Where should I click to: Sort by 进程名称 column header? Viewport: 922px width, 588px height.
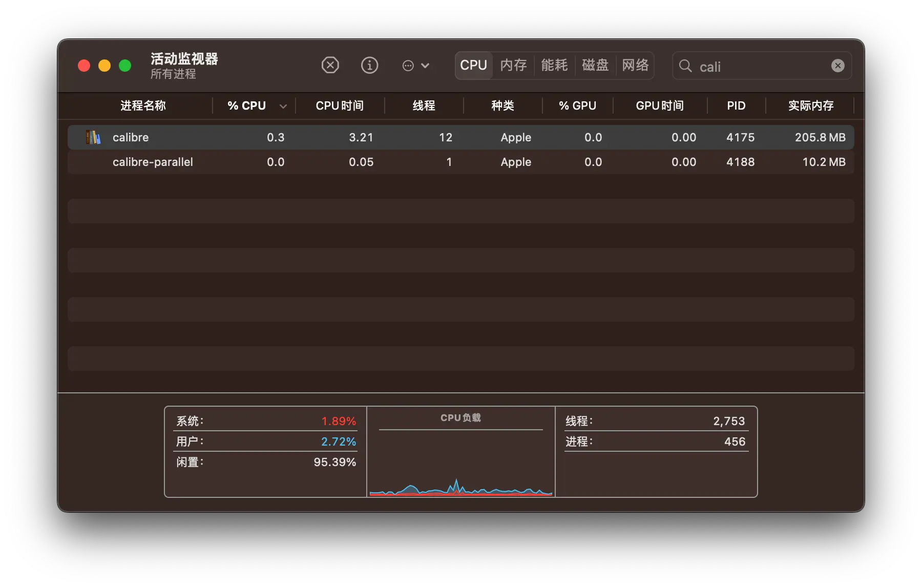(x=143, y=106)
